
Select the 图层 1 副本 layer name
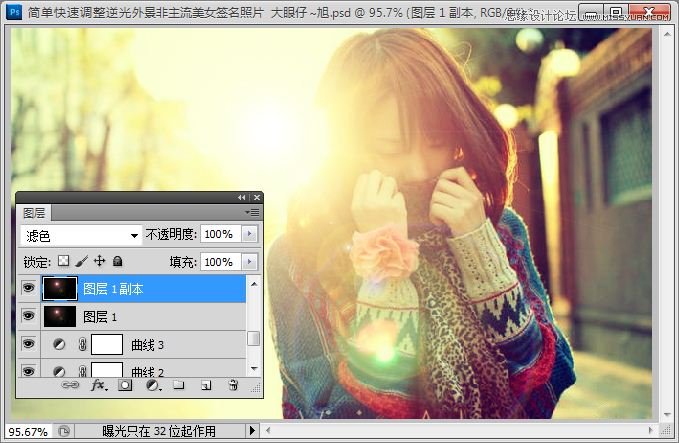click(x=113, y=289)
